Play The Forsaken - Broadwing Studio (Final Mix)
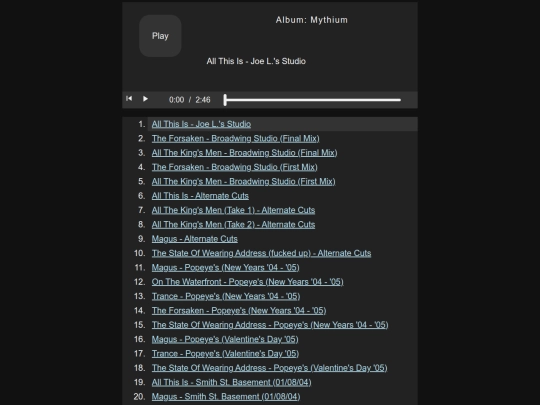The width and height of the screenshot is (540, 405). click(x=236, y=138)
